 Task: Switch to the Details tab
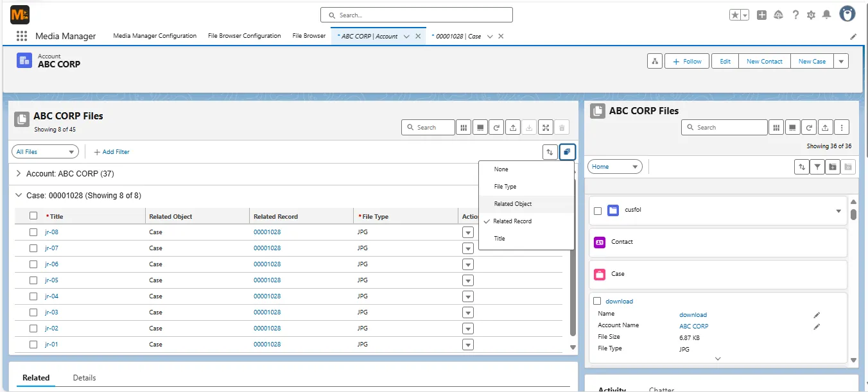tap(84, 378)
